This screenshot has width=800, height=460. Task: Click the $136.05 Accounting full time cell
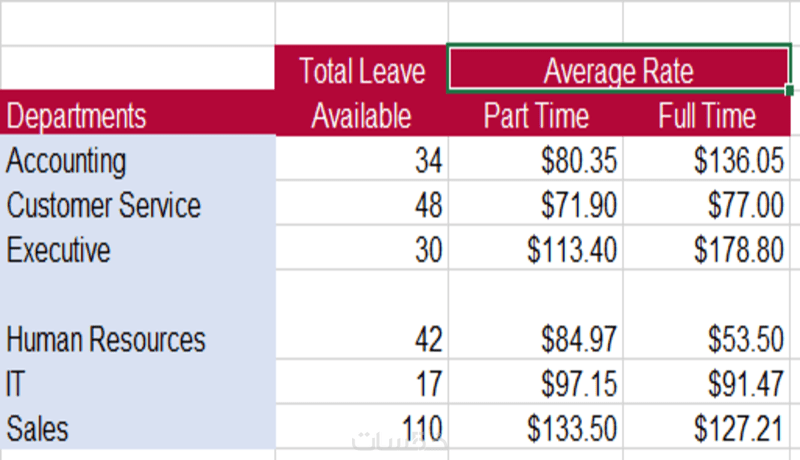pos(707,158)
